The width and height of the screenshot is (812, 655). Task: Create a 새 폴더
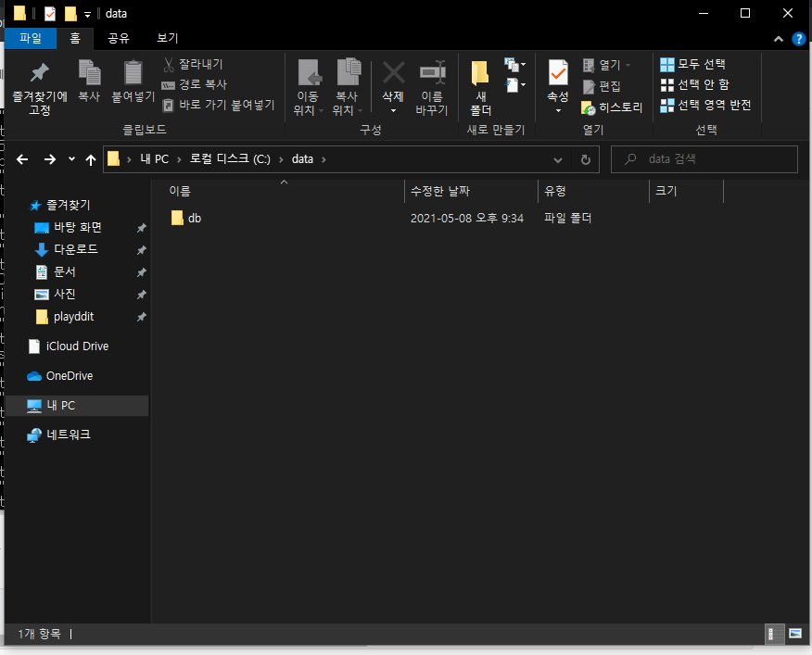(x=480, y=87)
